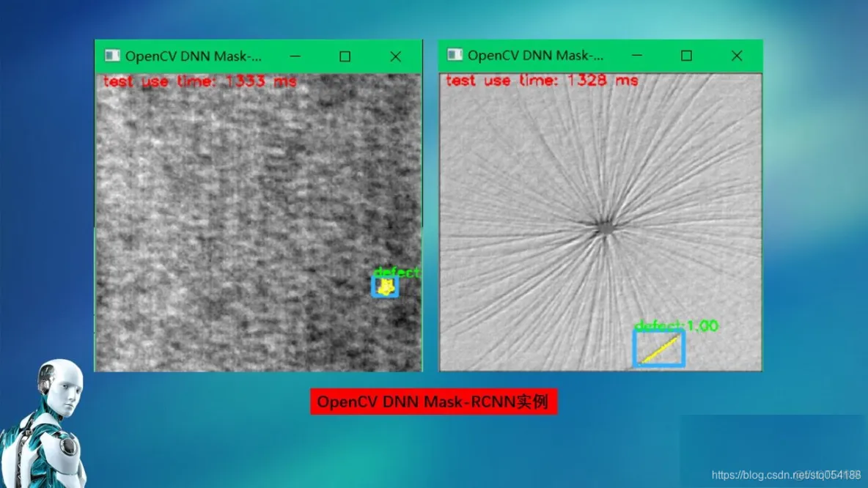
Task: Click the red 'OpenCV DNN Mask-RCNN实例' banner
Action: 433,401
